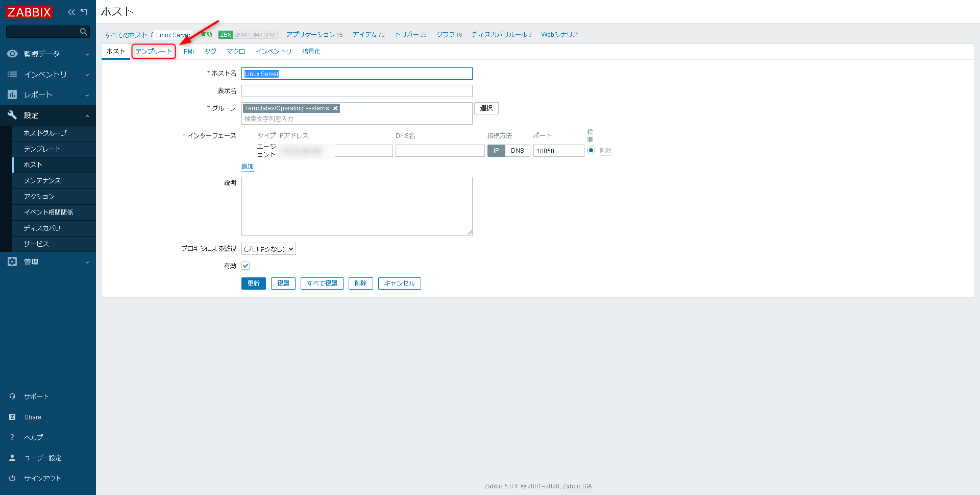Select the ホスト tab

pos(116,51)
